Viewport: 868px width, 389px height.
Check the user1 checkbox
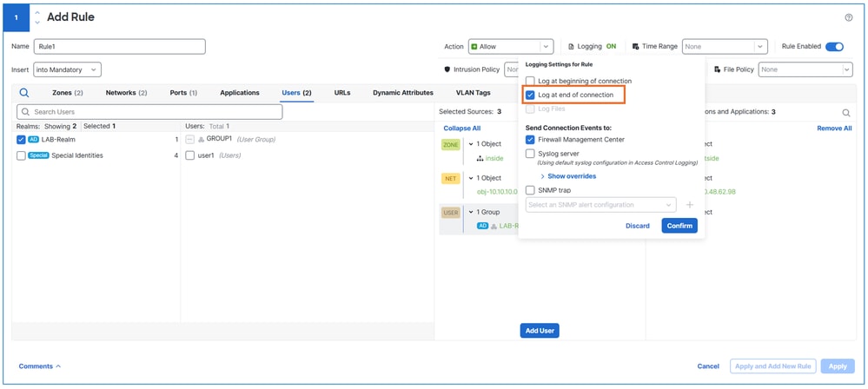[x=190, y=155]
